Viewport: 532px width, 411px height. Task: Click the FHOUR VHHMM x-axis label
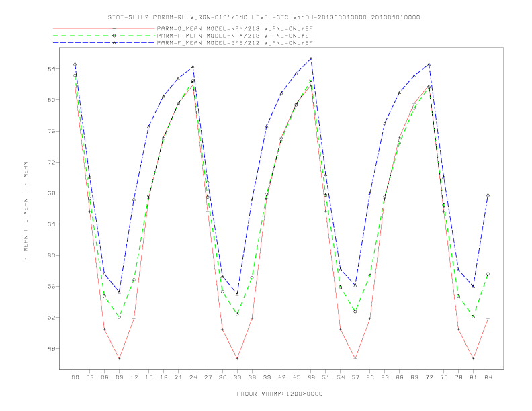[x=279, y=394]
